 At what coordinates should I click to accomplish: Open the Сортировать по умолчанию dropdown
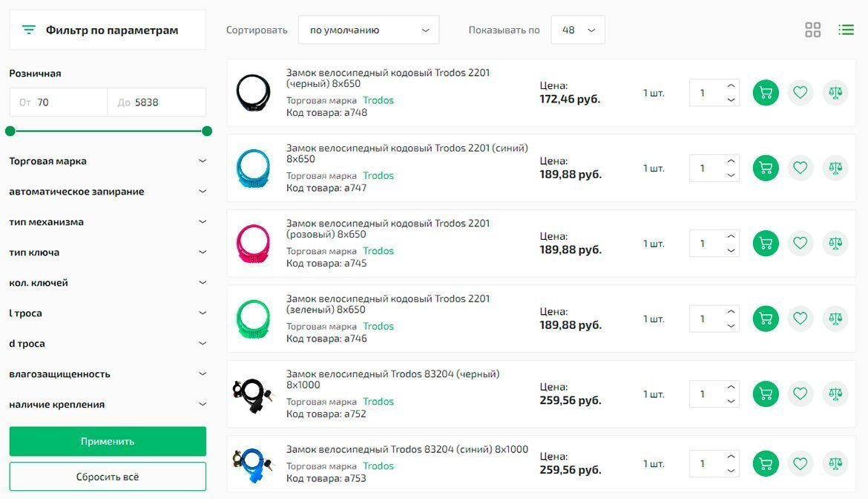pyautogui.click(x=369, y=30)
